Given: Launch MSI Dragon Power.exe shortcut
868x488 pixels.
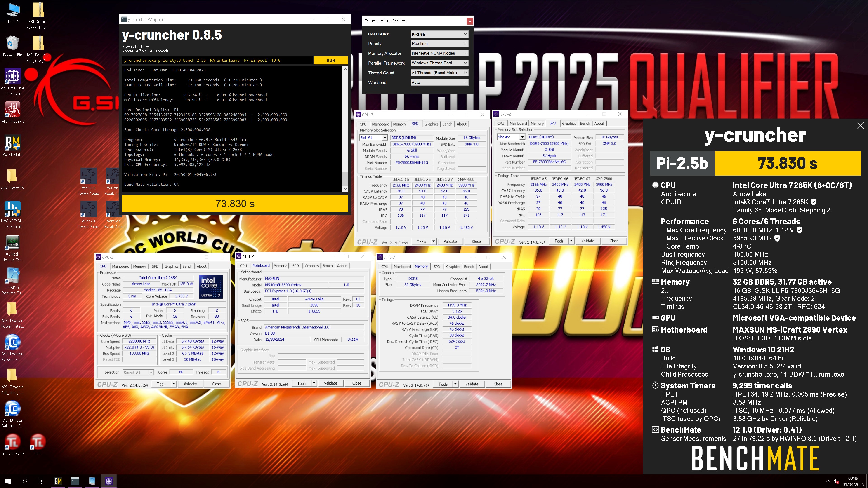Looking at the screenshot, I should click(12, 348).
